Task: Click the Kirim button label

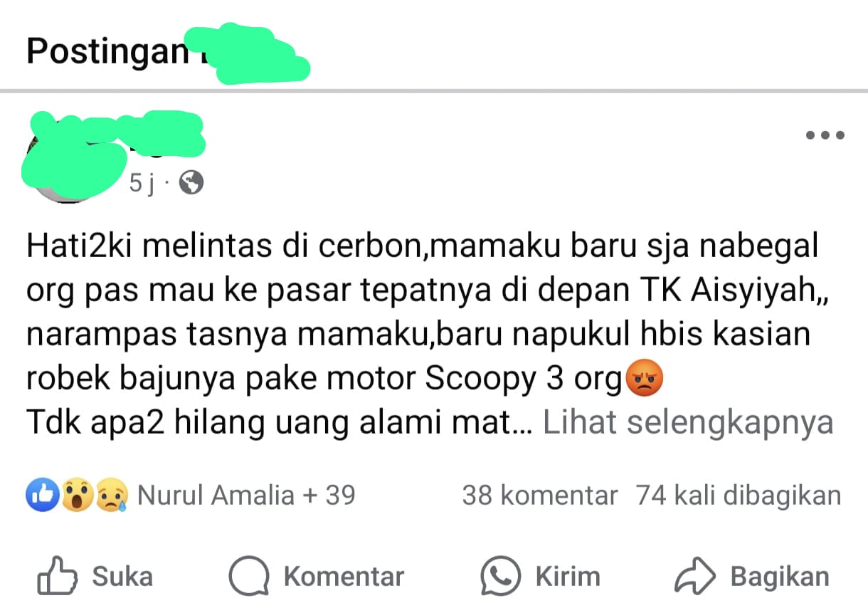Action: (x=568, y=577)
